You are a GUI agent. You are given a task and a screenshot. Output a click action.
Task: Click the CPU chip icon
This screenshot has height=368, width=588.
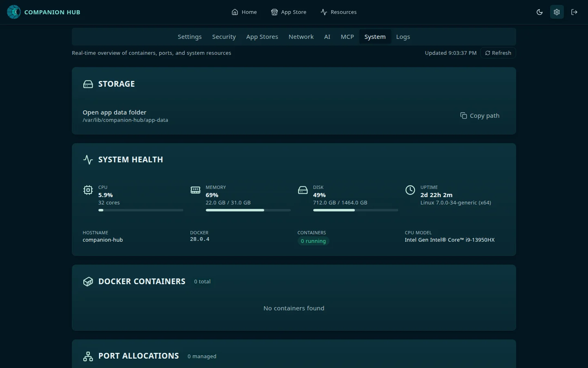point(88,190)
